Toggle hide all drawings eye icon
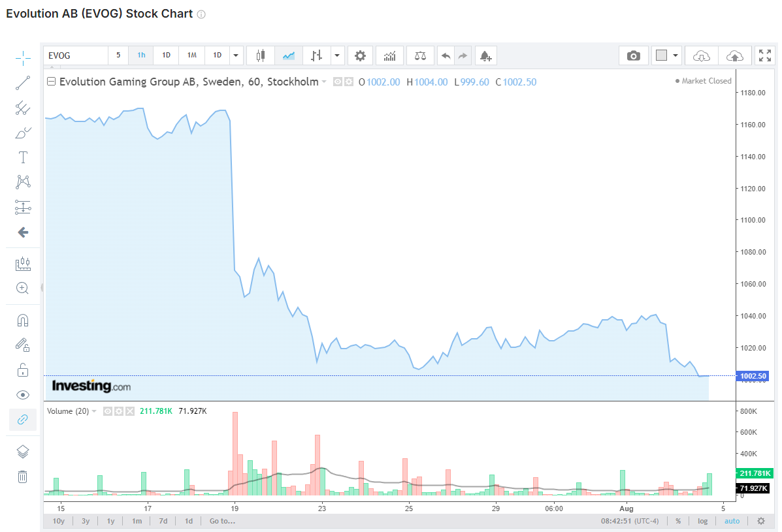Image resolution: width=782 pixels, height=532 pixels. [x=23, y=395]
